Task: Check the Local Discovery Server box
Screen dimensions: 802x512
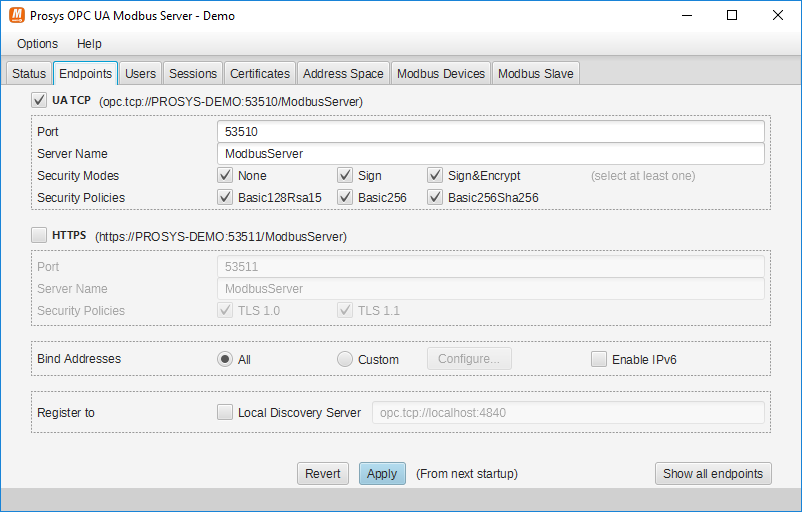Action: (225, 412)
